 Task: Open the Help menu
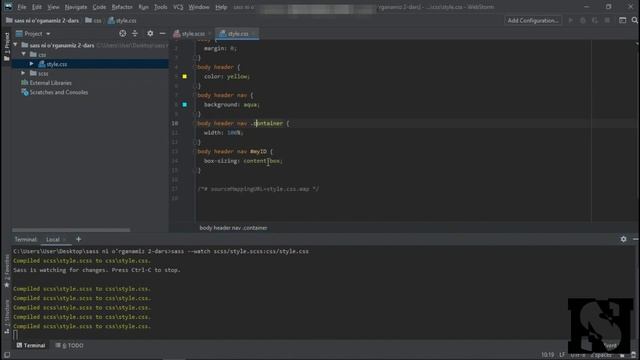coord(221,7)
